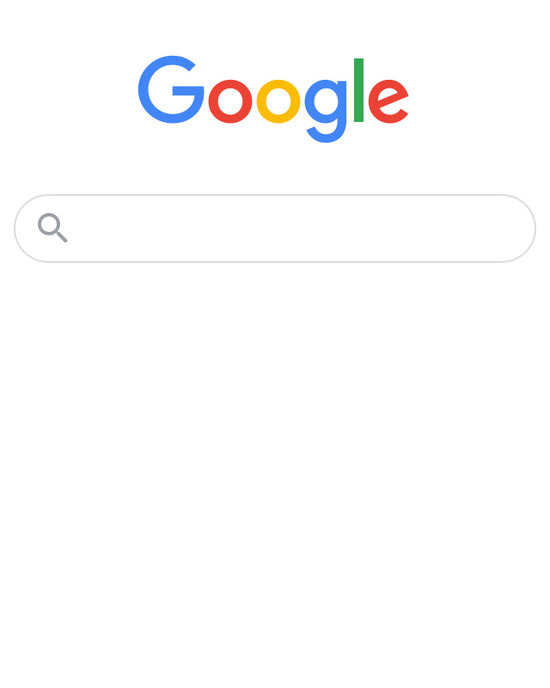Click the red e in Google logo
This screenshot has width=550, height=688.
pyautogui.click(x=388, y=101)
